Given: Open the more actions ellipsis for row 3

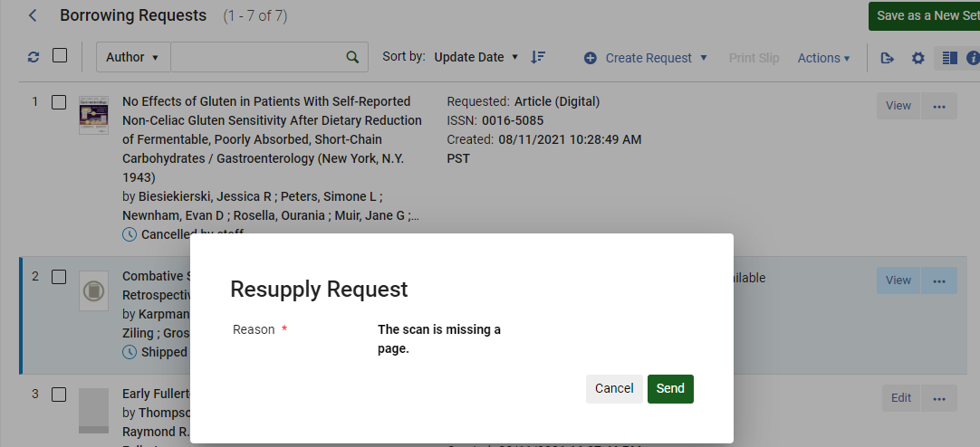Looking at the screenshot, I should click(938, 397).
